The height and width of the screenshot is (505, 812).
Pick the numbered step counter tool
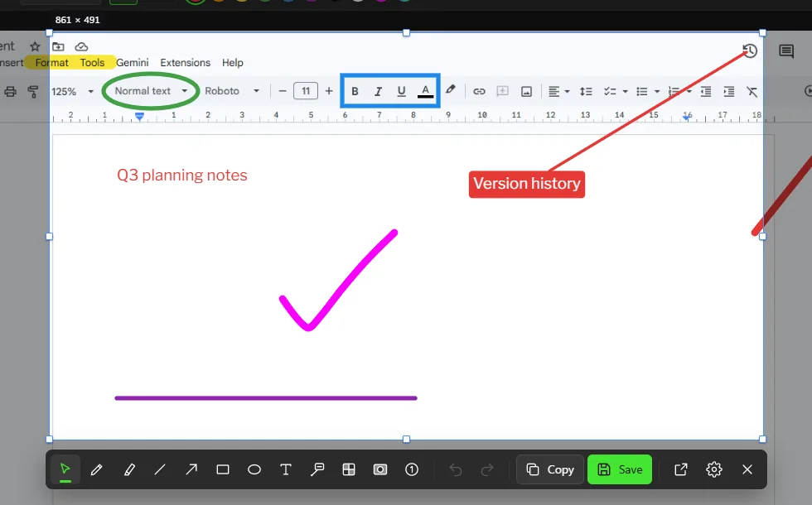(412, 469)
